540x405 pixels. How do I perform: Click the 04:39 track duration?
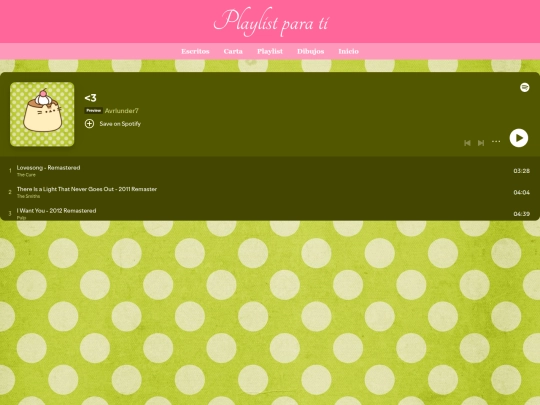point(521,214)
